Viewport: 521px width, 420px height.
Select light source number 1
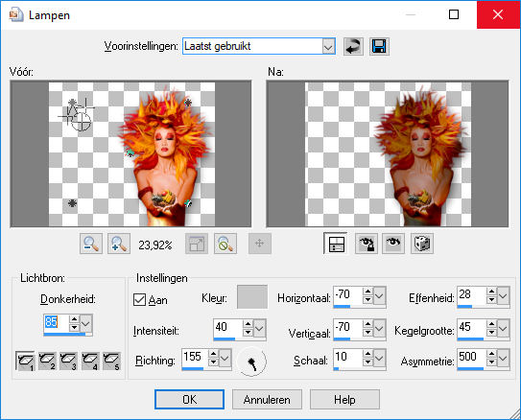[x=25, y=361]
